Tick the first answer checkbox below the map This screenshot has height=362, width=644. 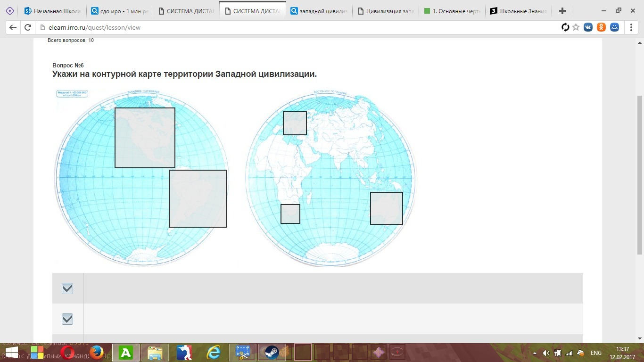(x=67, y=288)
